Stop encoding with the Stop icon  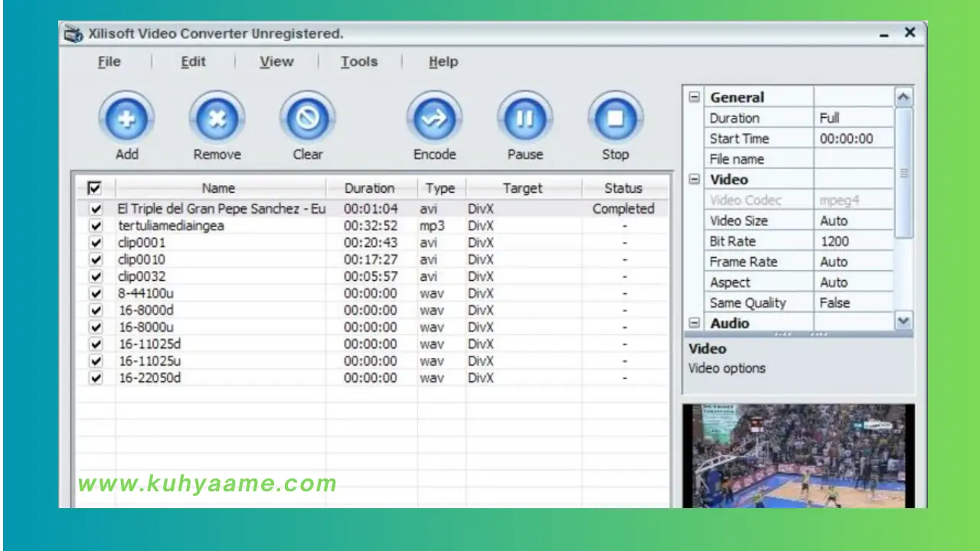tap(615, 119)
